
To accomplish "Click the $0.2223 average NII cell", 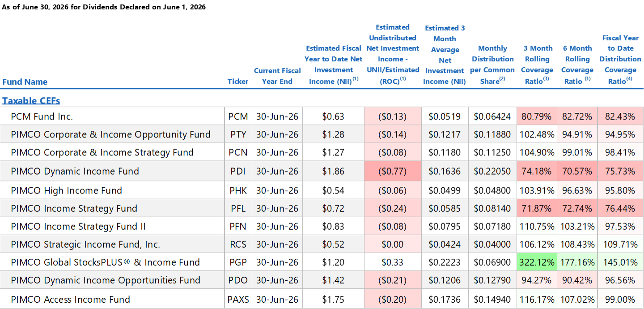I will click(x=445, y=262).
